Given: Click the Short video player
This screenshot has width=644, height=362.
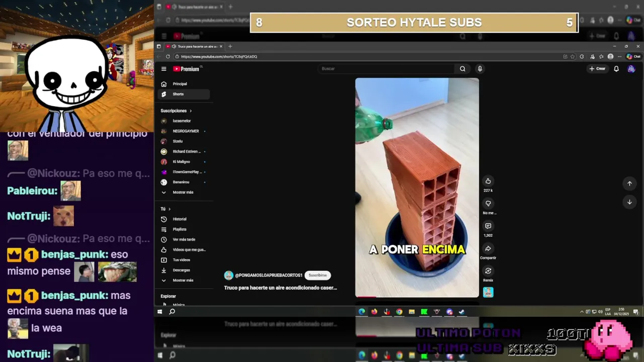Looking at the screenshot, I should [417, 187].
